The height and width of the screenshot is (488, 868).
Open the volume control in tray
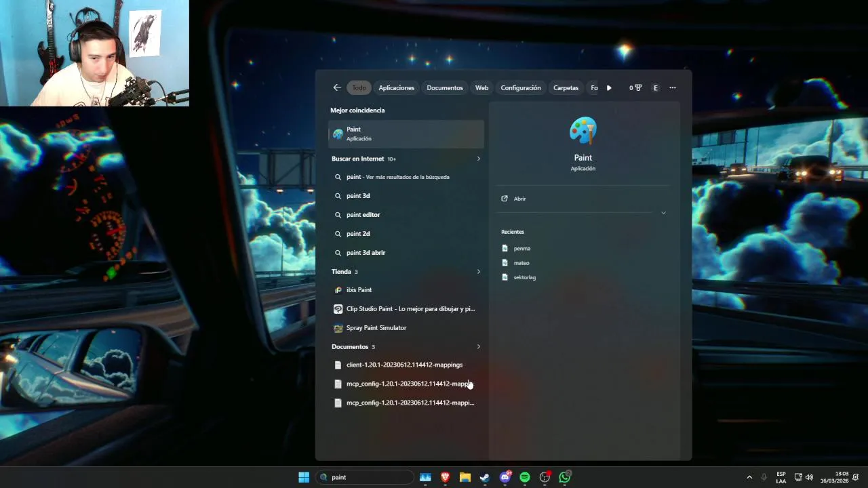point(809,477)
